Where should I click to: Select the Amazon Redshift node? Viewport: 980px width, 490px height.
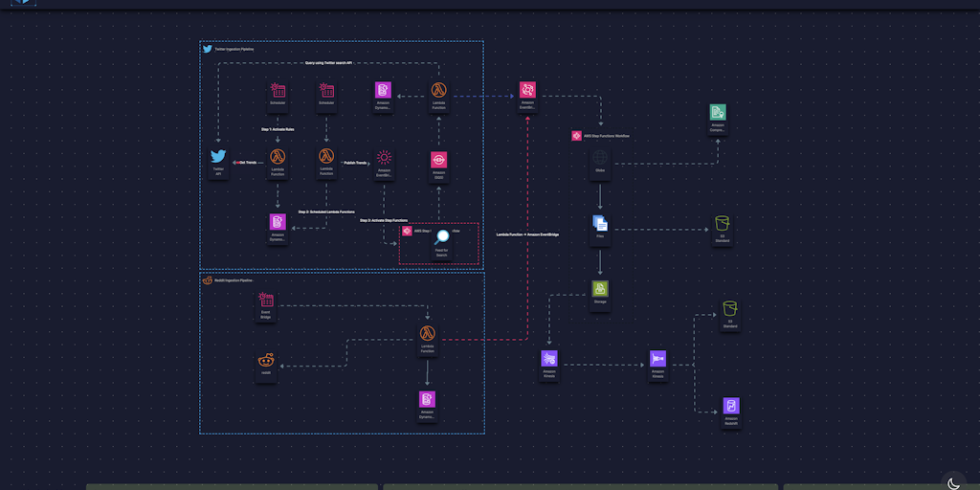pyautogui.click(x=730, y=406)
